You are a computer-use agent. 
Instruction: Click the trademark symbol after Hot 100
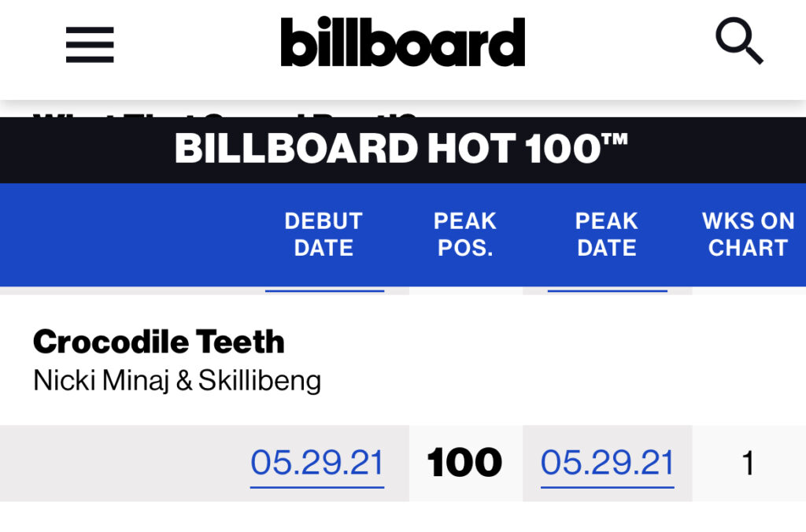tap(616, 139)
